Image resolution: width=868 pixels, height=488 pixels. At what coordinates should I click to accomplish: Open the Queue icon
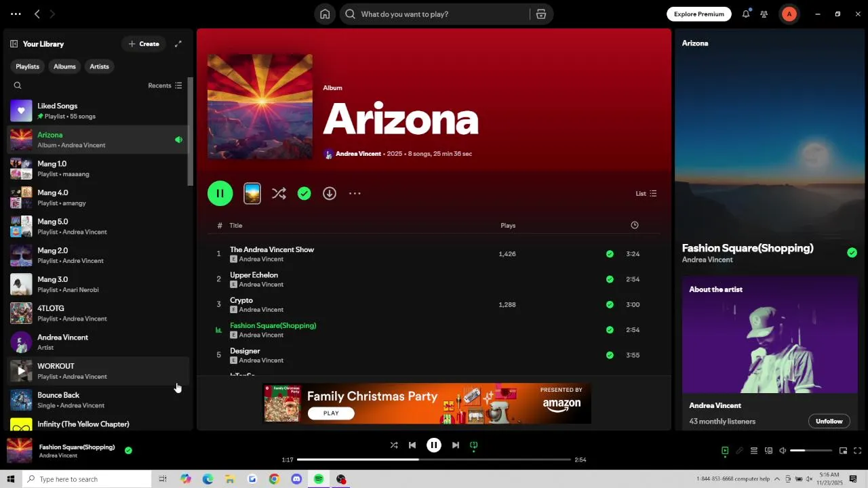pyautogui.click(x=753, y=451)
